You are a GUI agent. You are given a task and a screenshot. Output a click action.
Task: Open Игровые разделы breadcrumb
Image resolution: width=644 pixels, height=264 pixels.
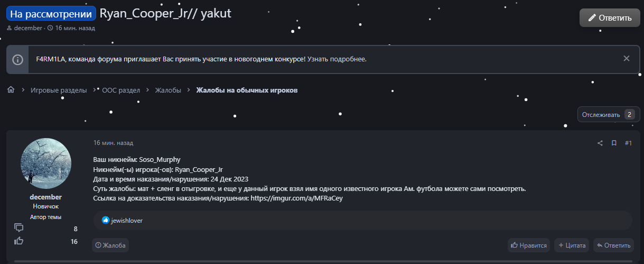point(59,90)
